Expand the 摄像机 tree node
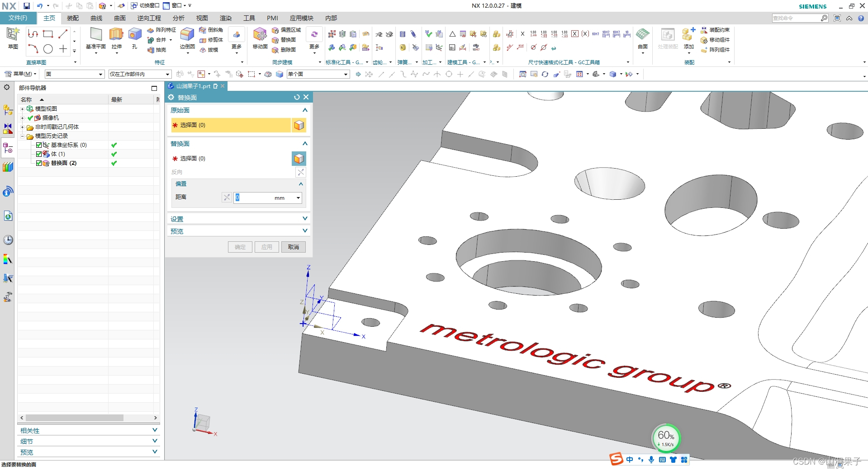868x470 pixels. (23, 118)
